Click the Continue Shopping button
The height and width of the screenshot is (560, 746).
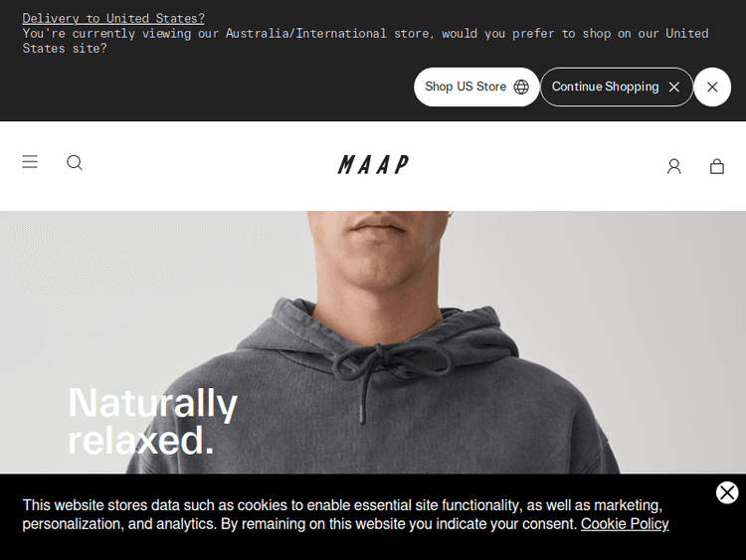coord(616,87)
